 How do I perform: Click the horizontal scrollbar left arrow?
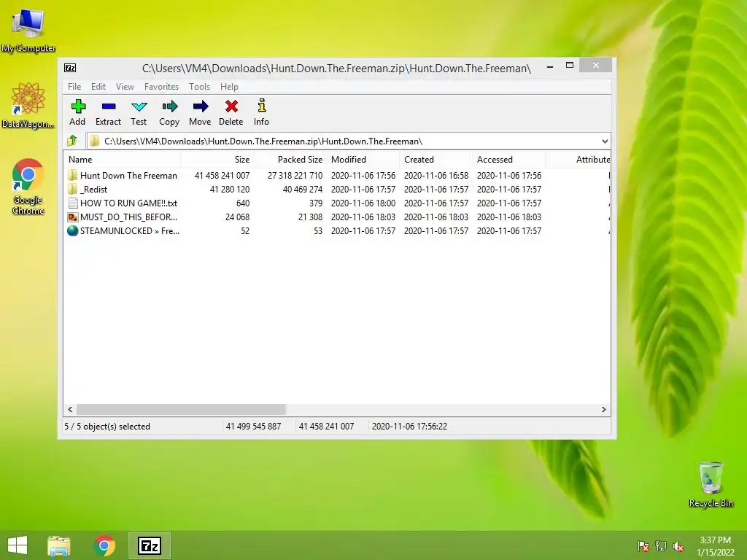coord(70,410)
